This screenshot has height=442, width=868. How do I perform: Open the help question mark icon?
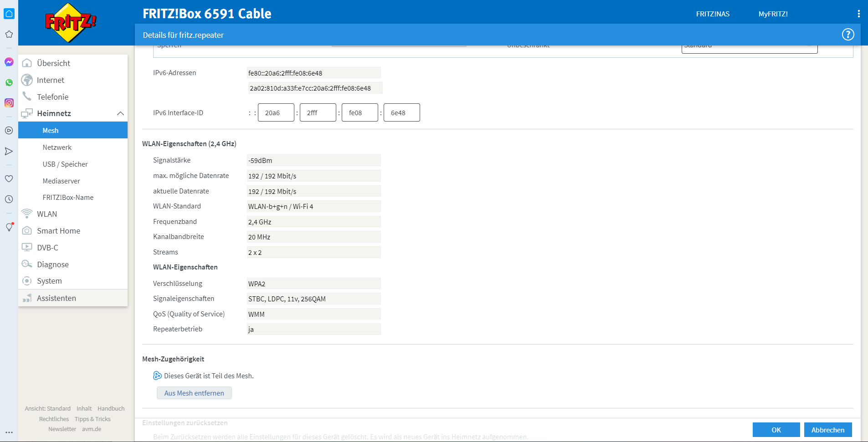point(848,35)
